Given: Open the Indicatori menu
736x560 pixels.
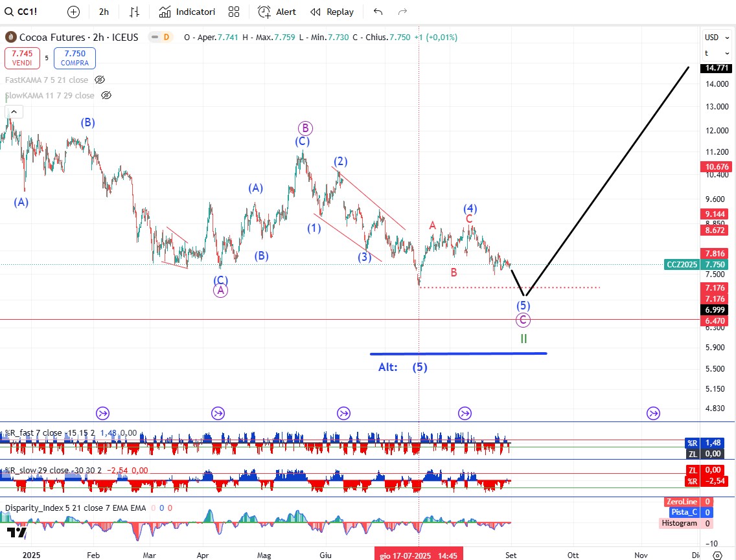Looking at the screenshot, I should click(x=187, y=12).
